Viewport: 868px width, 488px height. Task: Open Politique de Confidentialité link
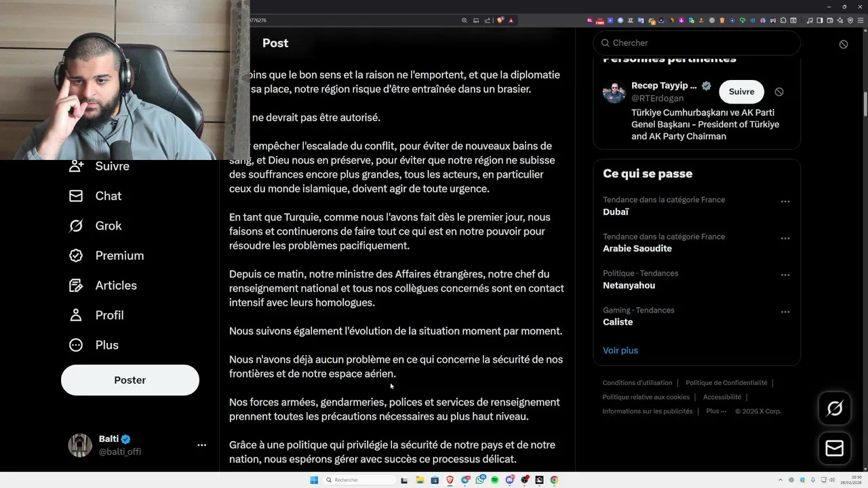pyautogui.click(x=726, y=383)
